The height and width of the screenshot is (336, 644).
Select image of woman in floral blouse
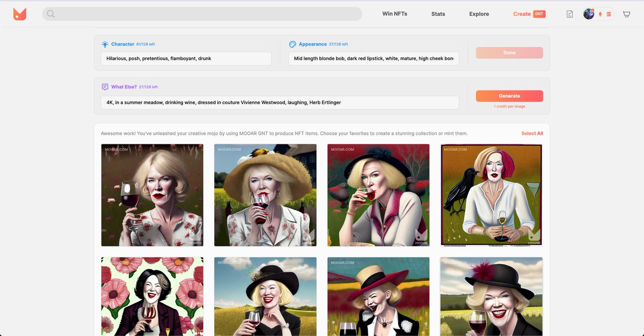point(152,195)
